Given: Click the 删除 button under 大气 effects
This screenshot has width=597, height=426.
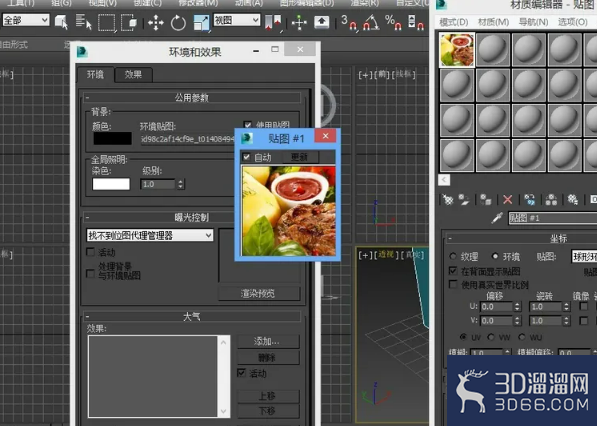Looking at the screenshot, I should pyautogui.click(x=268, y=357).
